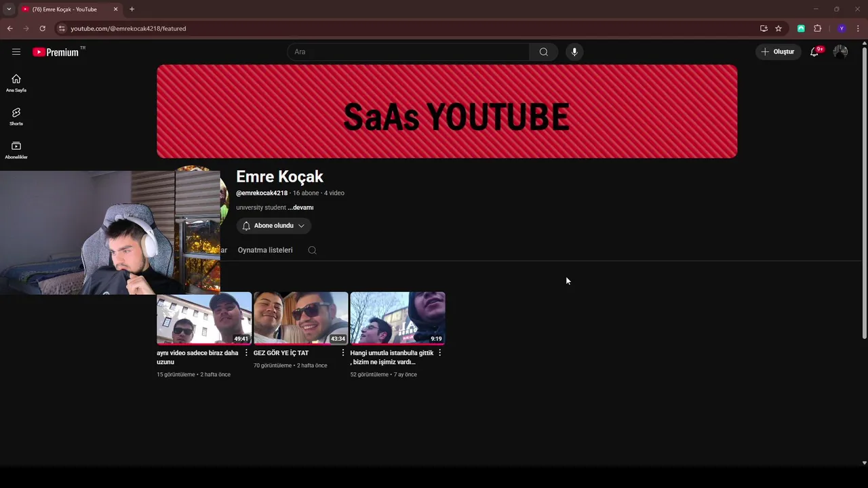Image resolution: width=868 pixels, height=488 pixels.
Task: Go to YouTube Premium home logo
Action: [56, 52]
